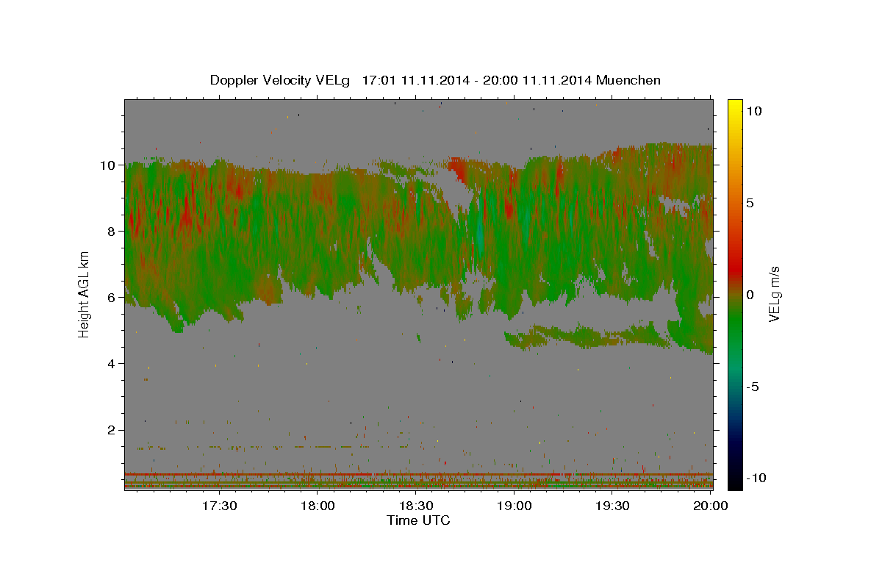882x588 pixels.
Task: Click the red ground clutter band near surface
Action: (418, 475)
